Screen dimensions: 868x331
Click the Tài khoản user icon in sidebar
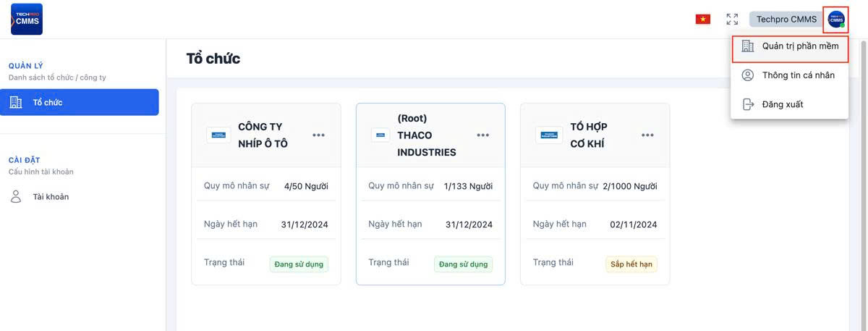coord(16,196)
